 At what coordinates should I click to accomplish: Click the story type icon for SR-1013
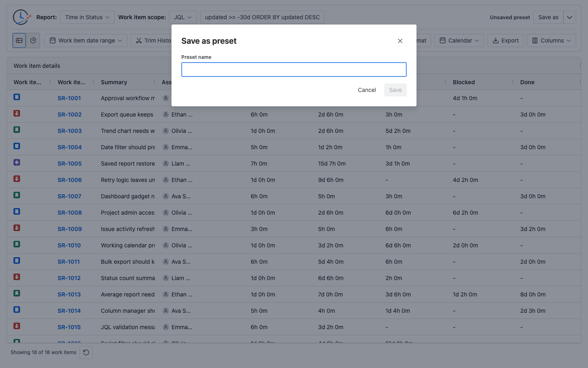pos(17,293)
